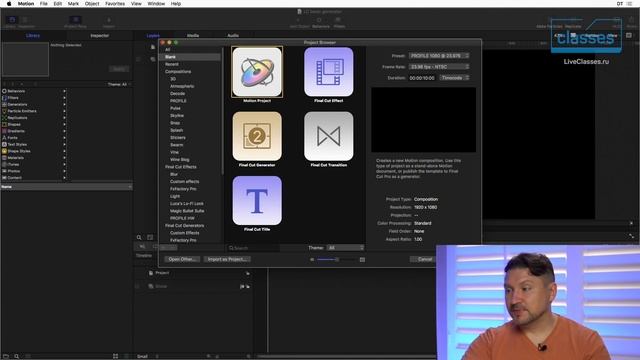Click the Behaviors category icon in Library
640x360 pixels.
pos(4,91)
